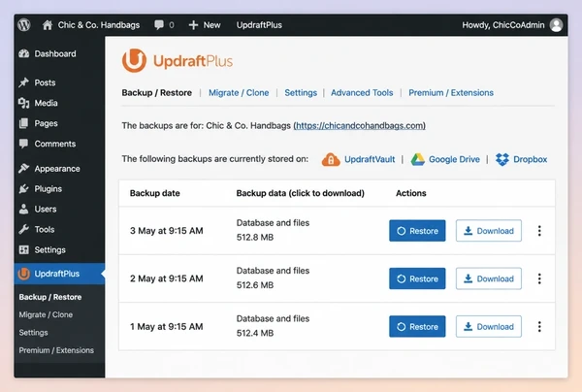Click Howdy, ChicCoAdmin account text
Screen dimensions: 582x392
(502, 25)
